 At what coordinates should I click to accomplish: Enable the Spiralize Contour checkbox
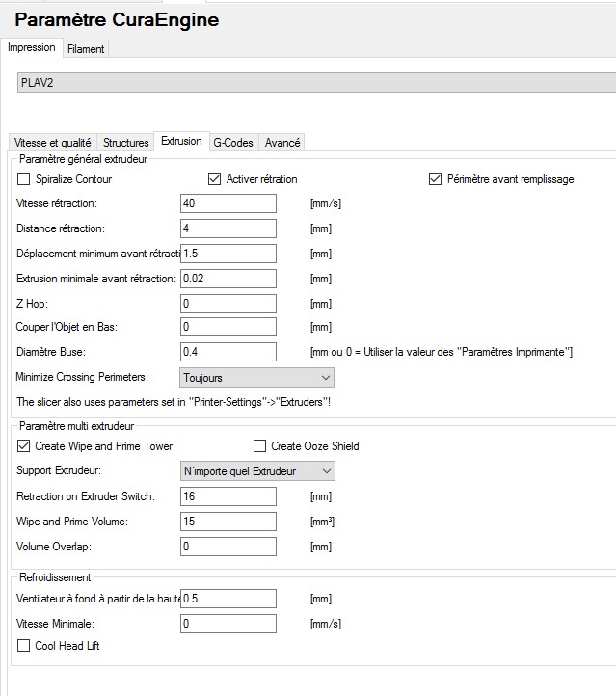24,179
